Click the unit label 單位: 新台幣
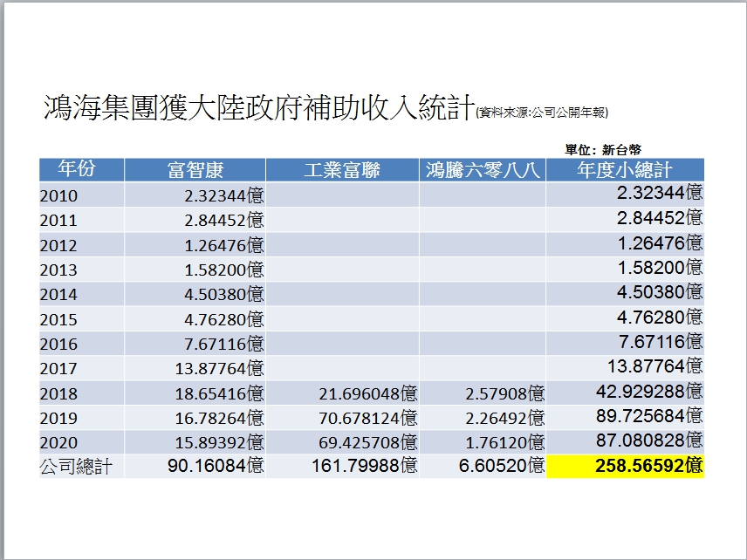The height and width of the screenshot is (560, 747). point(603,149)
